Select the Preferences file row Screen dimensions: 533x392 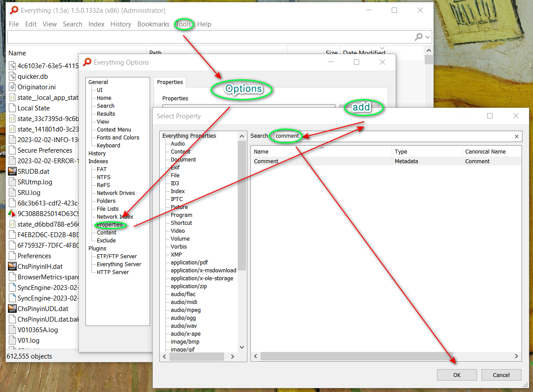click(34, 256)
